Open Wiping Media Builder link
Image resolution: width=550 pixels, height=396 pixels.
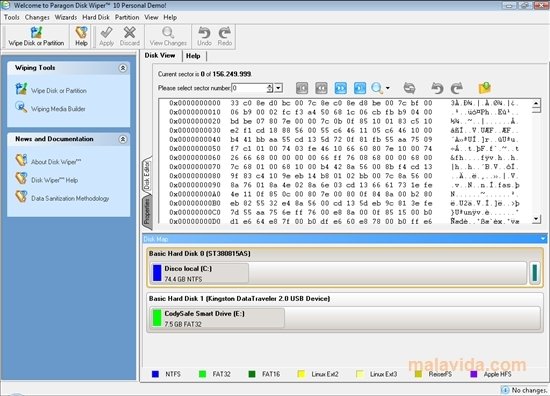pyautogui.click(x=58, y=109)
